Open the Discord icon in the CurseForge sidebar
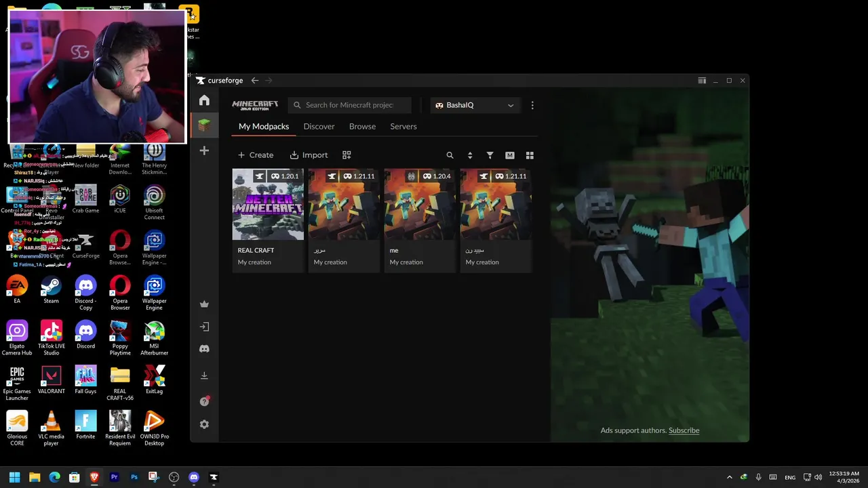The image size is (868, 488). click(x=204, y=349)
